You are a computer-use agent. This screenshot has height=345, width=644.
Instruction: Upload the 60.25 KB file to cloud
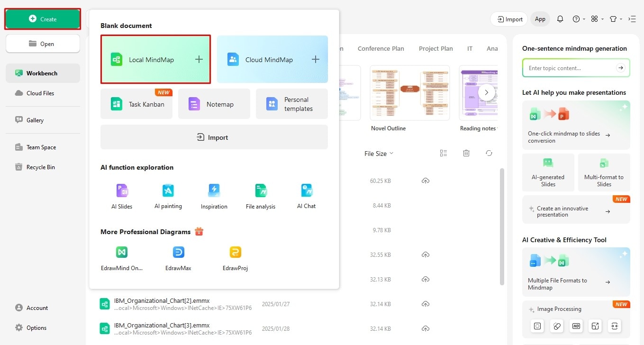tap(426, 181)
